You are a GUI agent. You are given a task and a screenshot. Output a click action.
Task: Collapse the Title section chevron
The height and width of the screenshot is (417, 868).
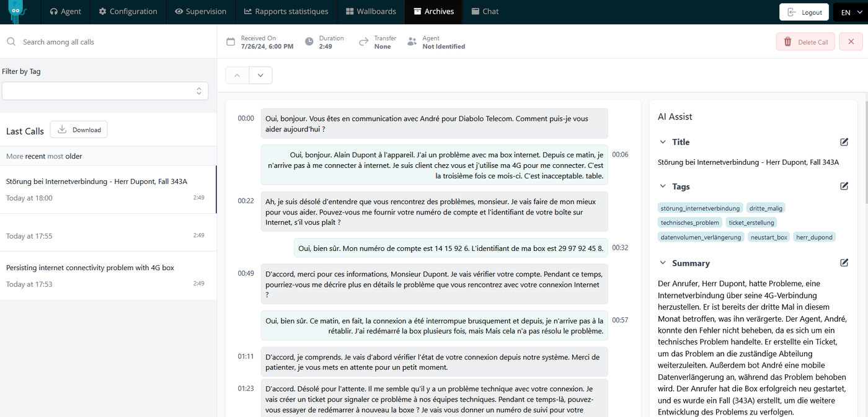663,142
